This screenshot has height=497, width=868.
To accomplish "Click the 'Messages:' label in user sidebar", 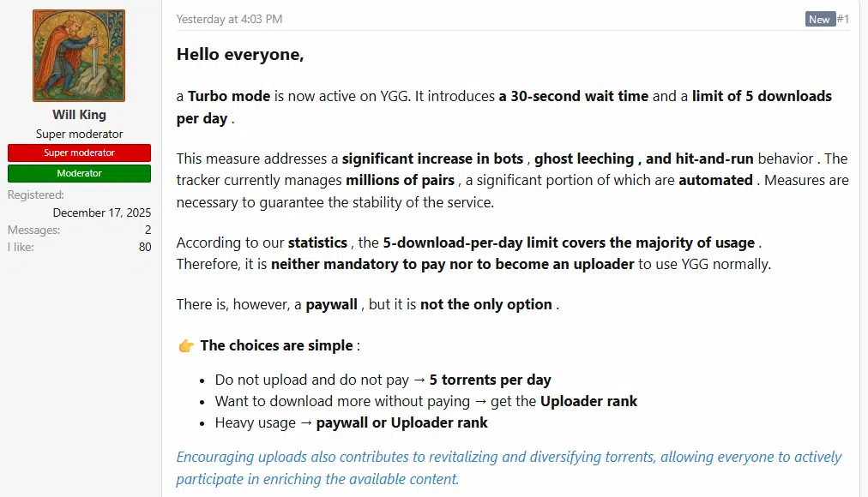I will pos(33,230).
